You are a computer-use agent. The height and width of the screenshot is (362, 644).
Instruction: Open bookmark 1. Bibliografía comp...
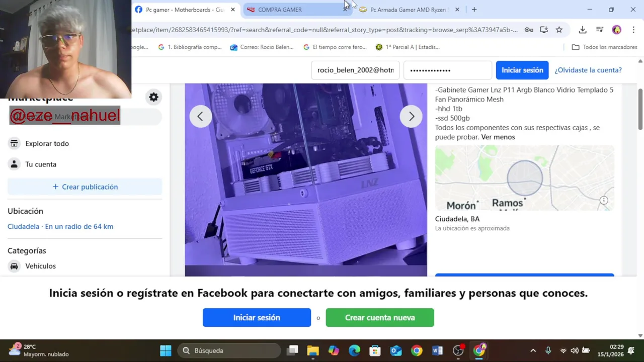click(x=190, y=47)
